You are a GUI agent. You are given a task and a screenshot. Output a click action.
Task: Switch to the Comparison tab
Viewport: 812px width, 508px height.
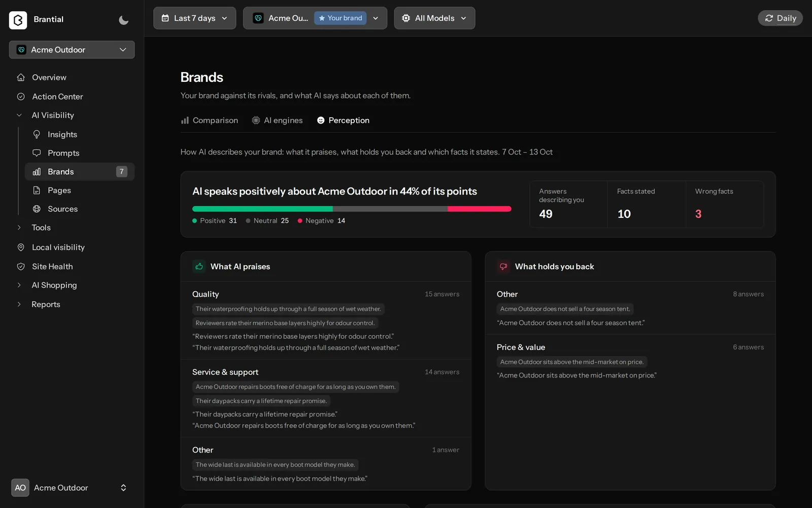[210, 120]
